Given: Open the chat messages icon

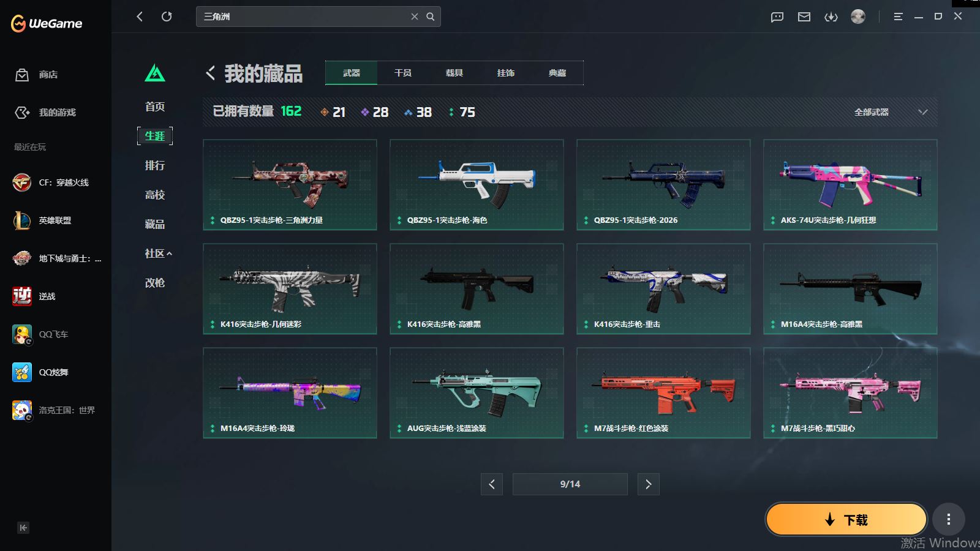Looking at the screenshot, I should pos(777,17).
